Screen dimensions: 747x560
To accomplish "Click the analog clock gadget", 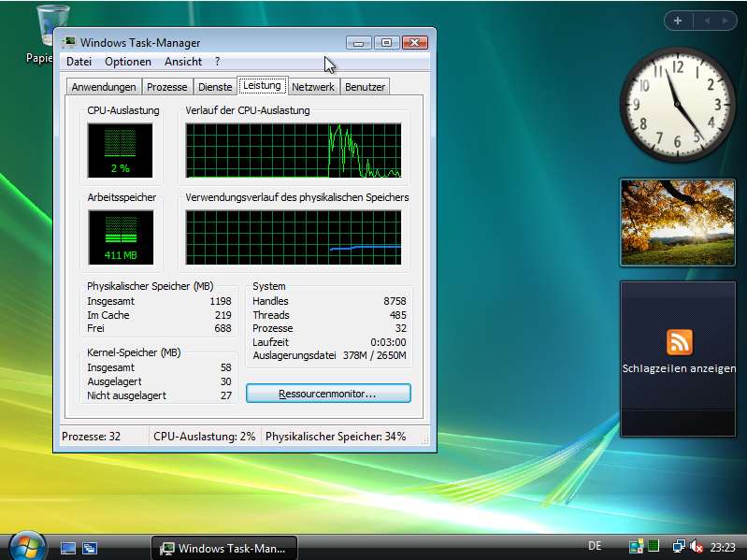I will pos(677,104).
